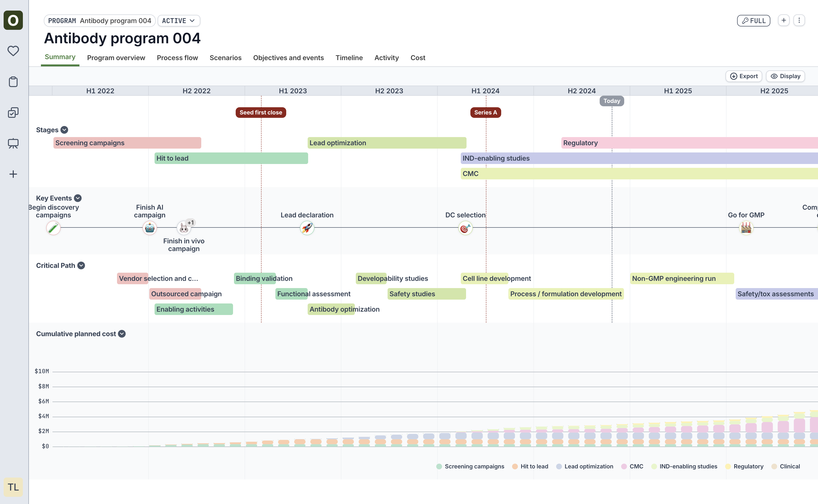Click the heart icon in sidebar
This screenshot has width=818, height=504.
pyautogui.click(x=13, y=51)
